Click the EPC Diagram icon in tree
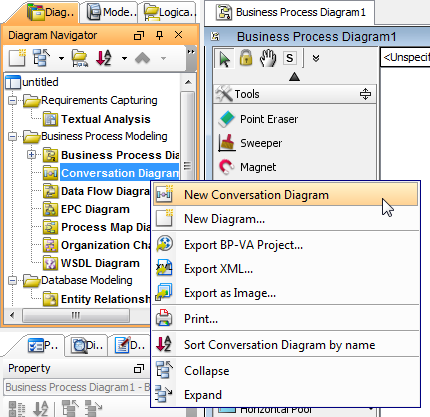The width and height of the screenshot is (430, 417). pos(51,209)
